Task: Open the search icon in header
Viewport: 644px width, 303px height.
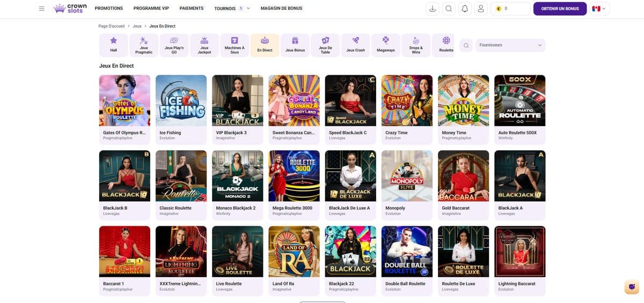Action: coord(449,9)
